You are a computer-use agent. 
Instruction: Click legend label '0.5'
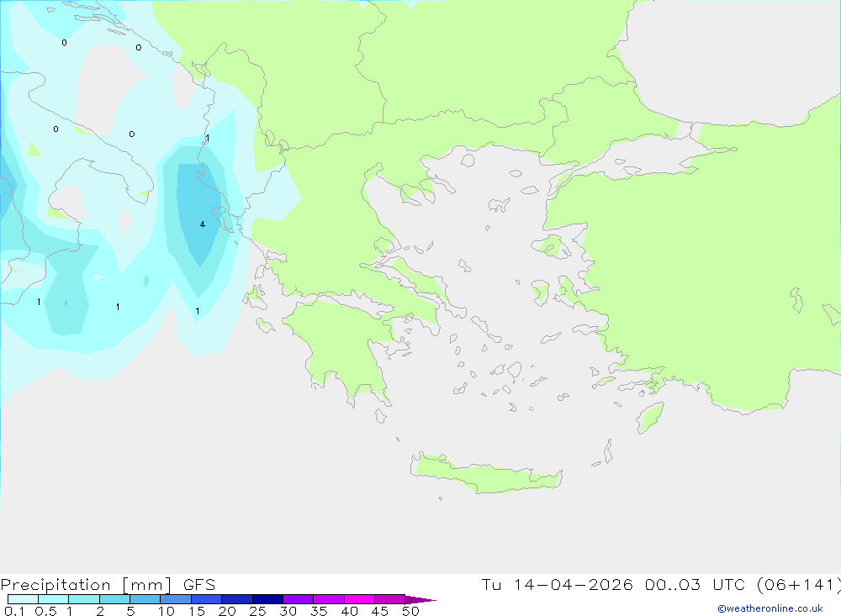point(45,611)
